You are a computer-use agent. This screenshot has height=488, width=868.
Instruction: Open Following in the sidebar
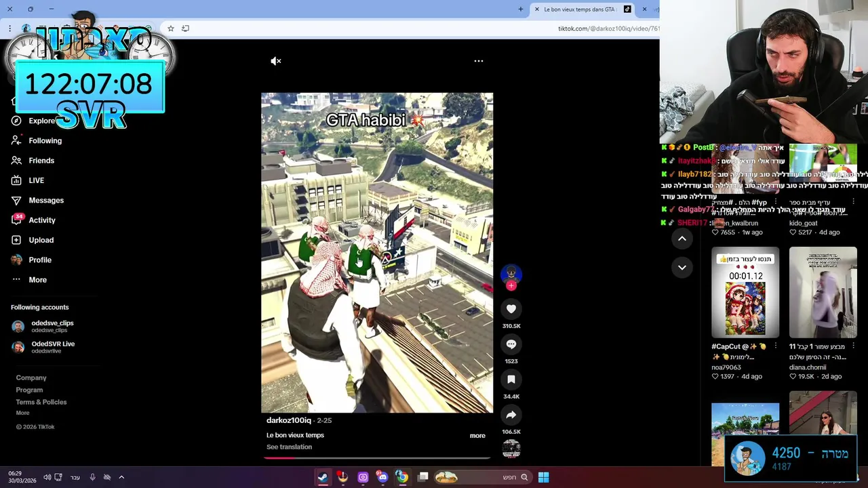click(x=45, y=141)
